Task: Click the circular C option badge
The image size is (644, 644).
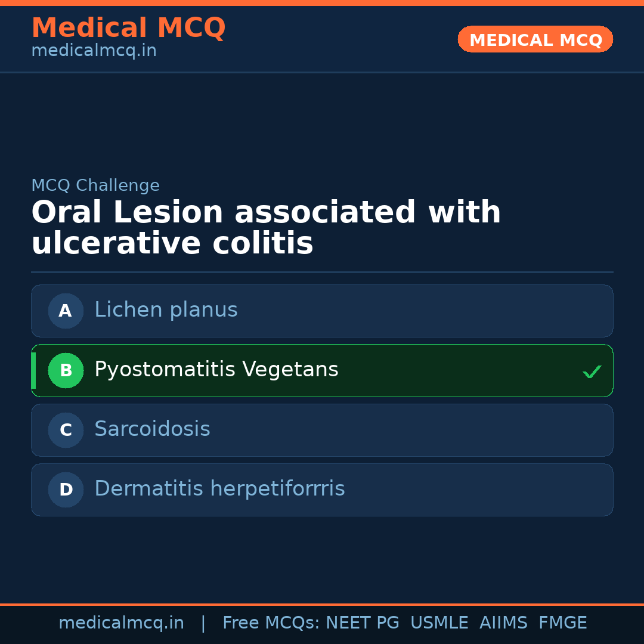Action: coord(66,430)
